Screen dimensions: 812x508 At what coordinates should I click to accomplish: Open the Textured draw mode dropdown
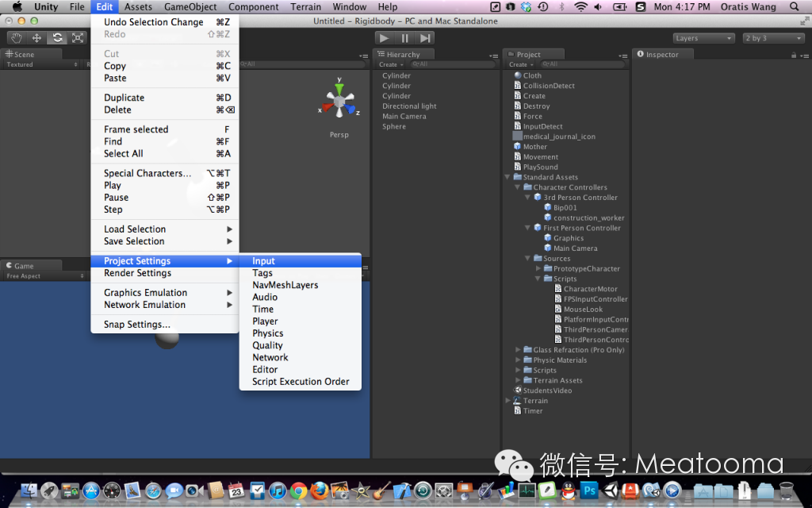tap(41, 65)
